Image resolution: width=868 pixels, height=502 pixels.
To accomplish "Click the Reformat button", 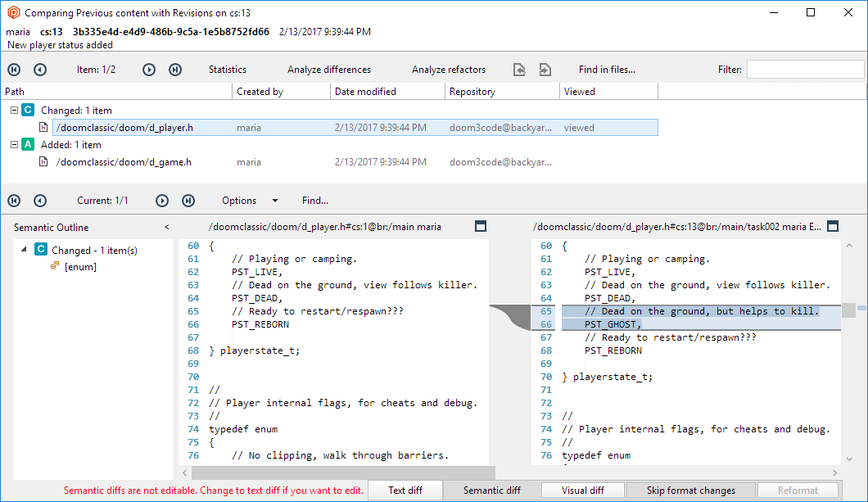I will coord(798,491).
